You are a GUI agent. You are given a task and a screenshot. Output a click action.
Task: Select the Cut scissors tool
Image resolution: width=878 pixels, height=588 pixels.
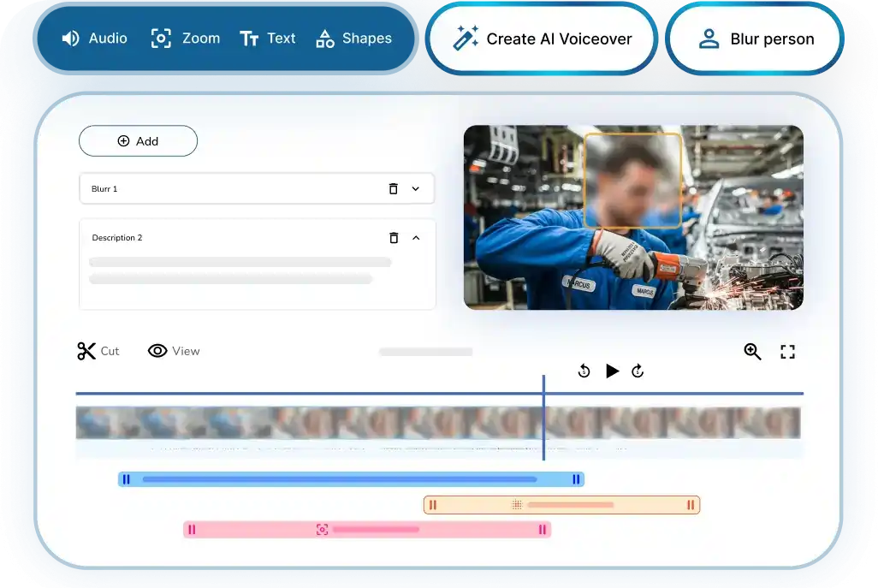pyautogui.click(x=98, y=351)
